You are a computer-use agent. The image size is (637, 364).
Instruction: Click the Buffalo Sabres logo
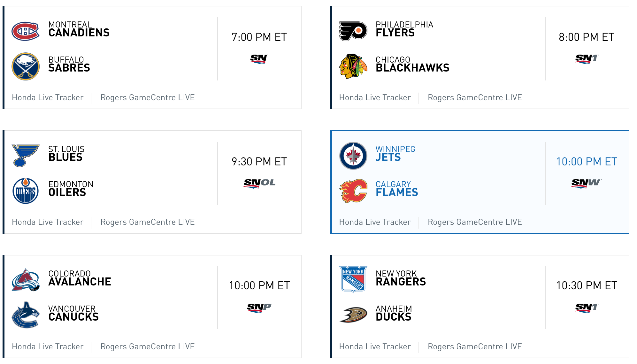[26, 66]
